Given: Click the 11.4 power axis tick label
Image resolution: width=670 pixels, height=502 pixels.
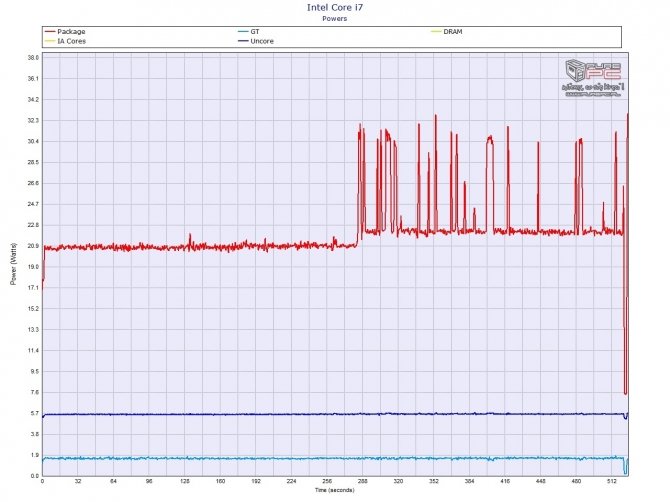Looking at the screenshot, I should (33, 351).
